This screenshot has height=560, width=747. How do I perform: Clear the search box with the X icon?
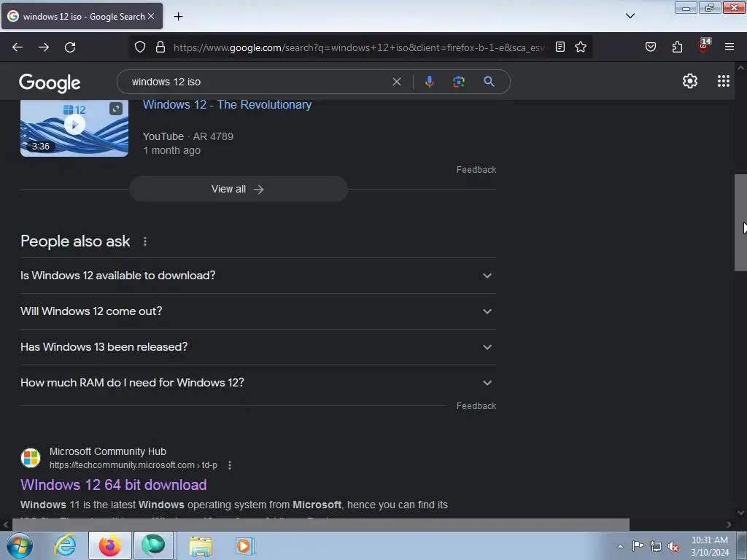[396, 82]
